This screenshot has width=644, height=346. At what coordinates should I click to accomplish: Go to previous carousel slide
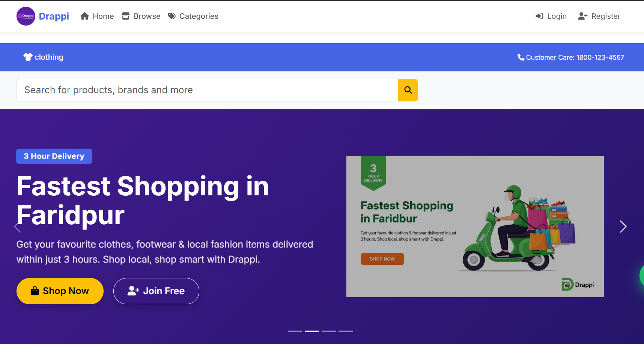(x=17, y=227)
